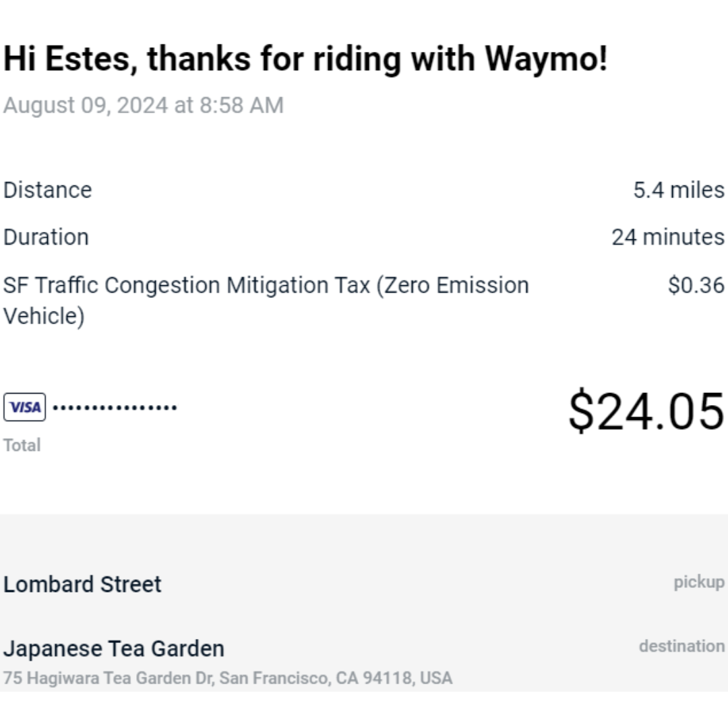
Task: Select the masked card number dots
Action: pyautogui.click(x=115, y=408)
